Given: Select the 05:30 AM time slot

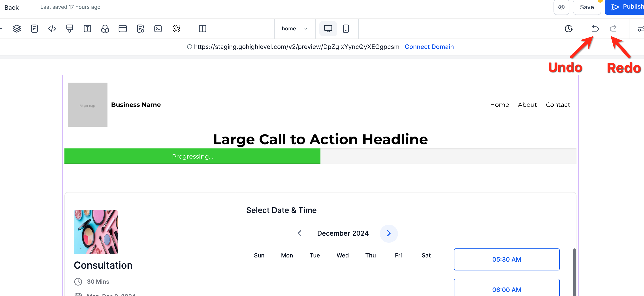Looking at the screenshot, I should (507, 260).
